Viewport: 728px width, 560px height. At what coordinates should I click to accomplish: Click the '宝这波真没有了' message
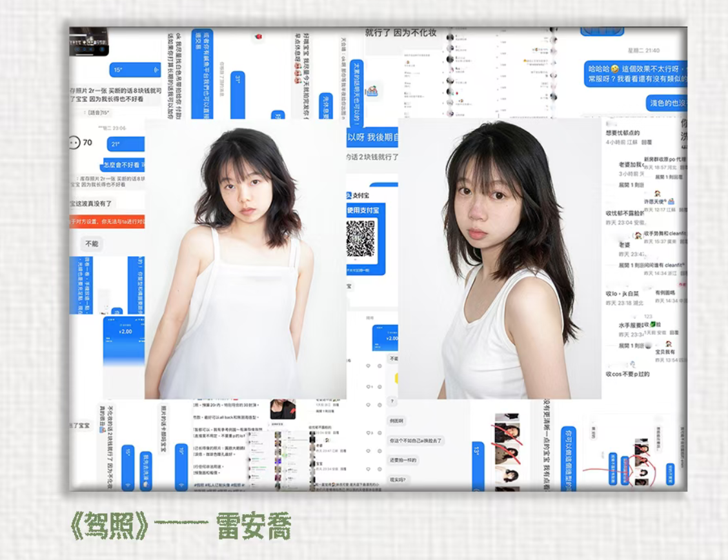click(91, 204)
